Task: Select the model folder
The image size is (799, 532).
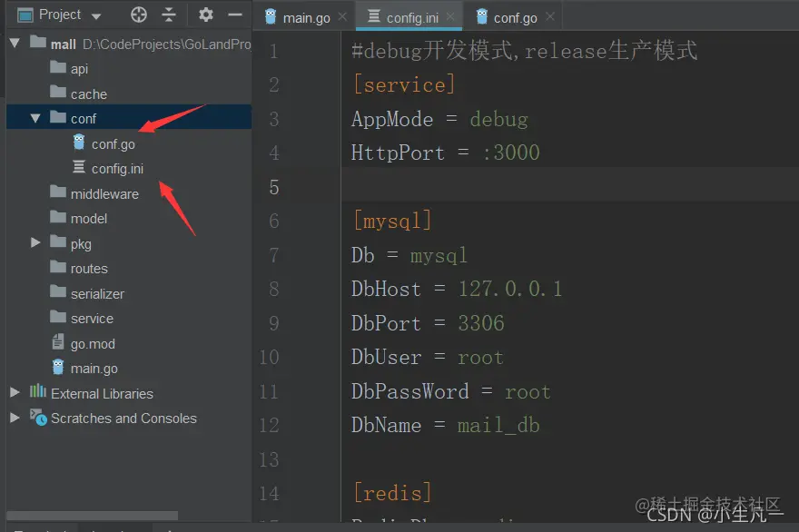Action: (89, 219)
